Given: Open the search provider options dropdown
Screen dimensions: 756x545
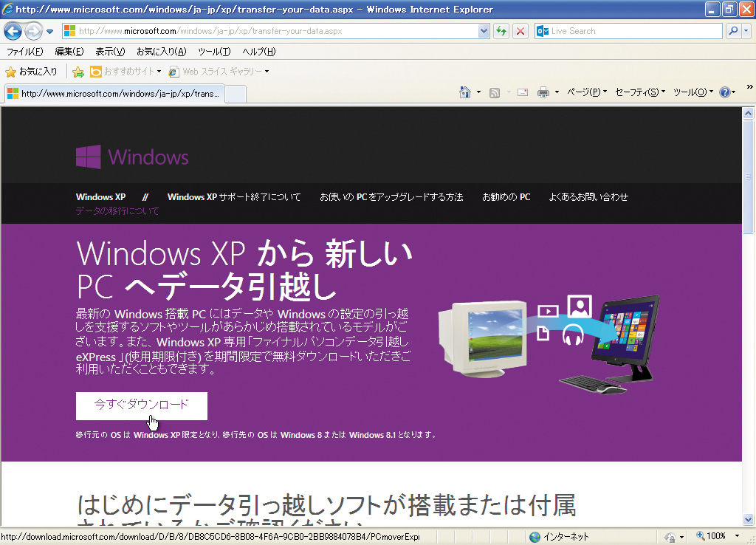Looking at the screenshot, I should [x=746, y=31].
